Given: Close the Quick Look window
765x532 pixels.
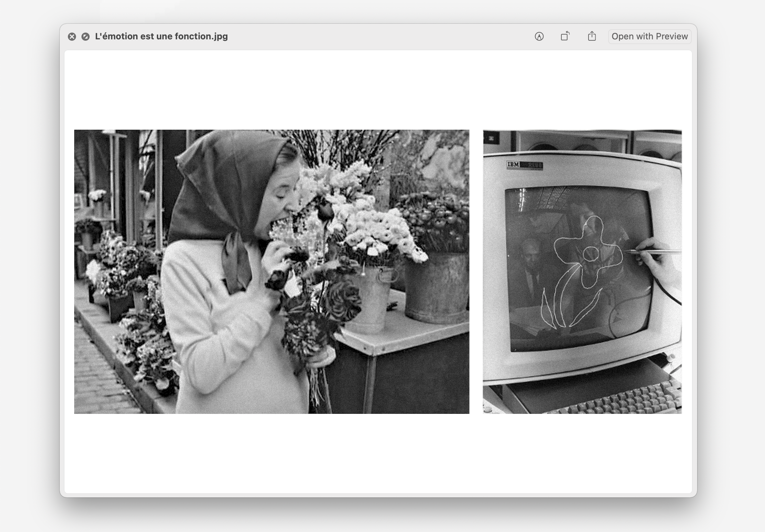Looking at the screenshot, I should click(x=72, y=37).
